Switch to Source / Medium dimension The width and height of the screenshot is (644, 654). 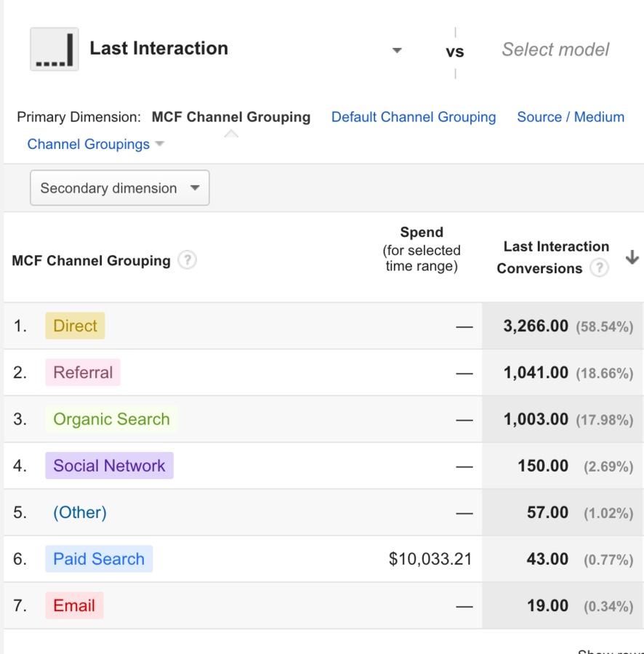[x=571, y=117]
